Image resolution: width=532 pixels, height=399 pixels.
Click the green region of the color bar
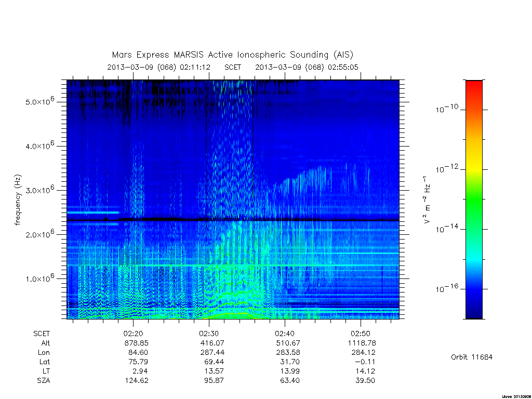click(474, 204)
